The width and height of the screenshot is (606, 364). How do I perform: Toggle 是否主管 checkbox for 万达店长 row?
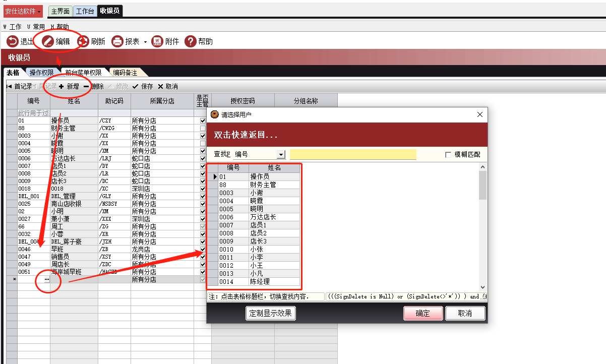point(203,159)
